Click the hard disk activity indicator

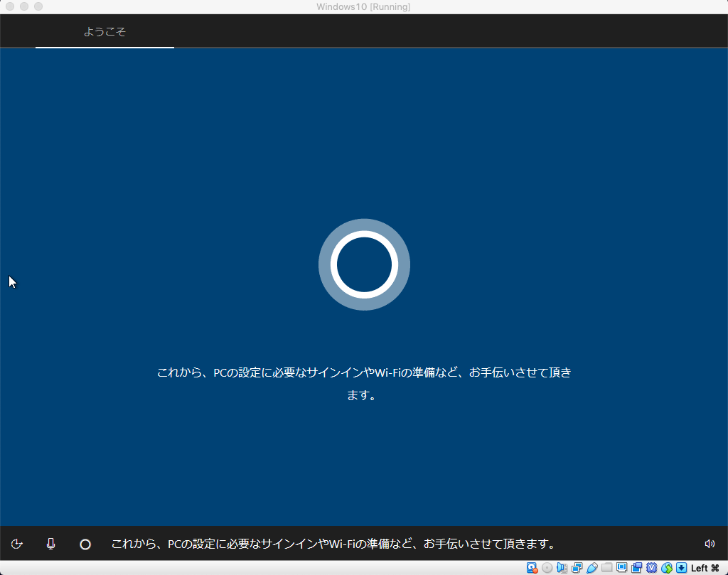point(532,568)
